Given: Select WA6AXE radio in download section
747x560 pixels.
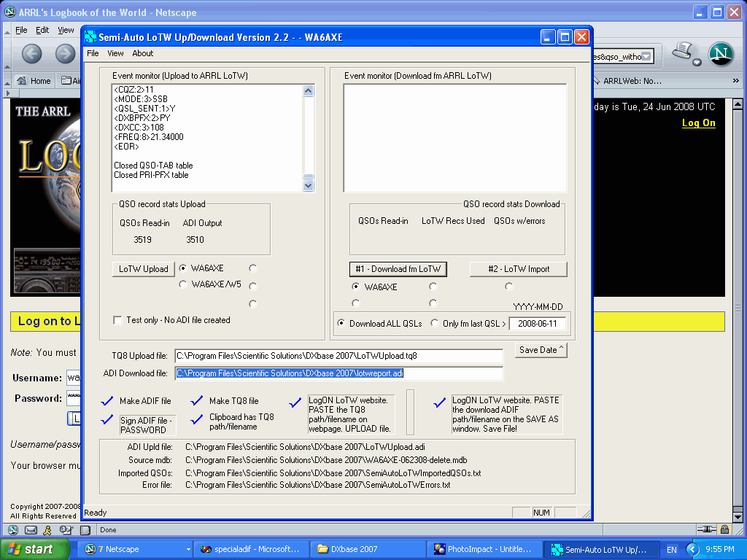Looking at the screenshot, I should pos(355,287).
